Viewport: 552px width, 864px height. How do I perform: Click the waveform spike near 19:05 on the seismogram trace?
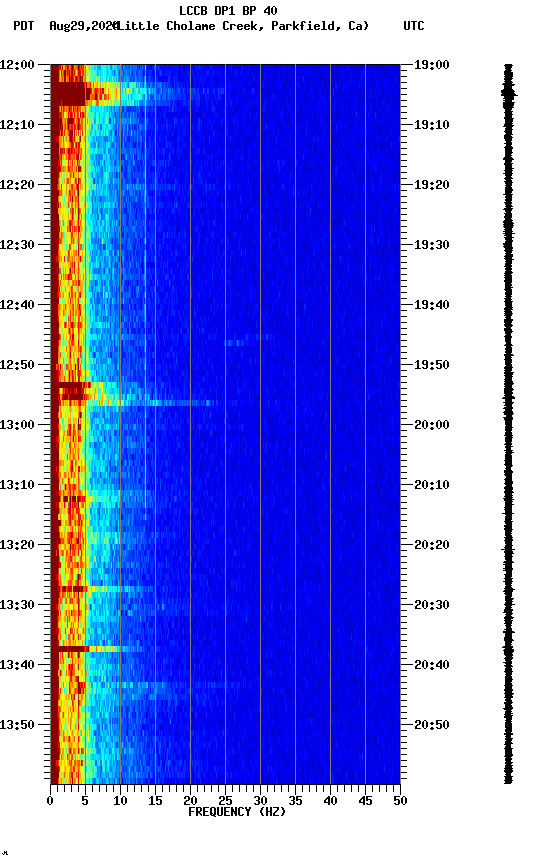[x=509, y=93]
